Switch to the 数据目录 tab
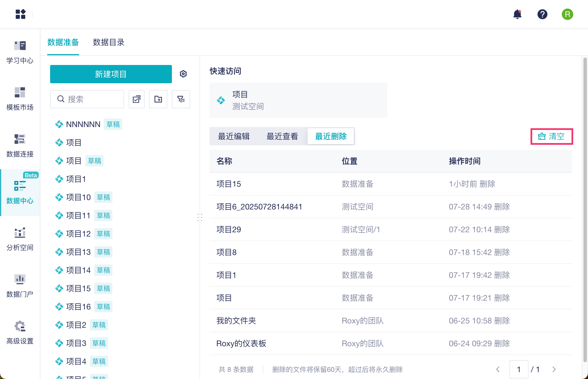The height and width of the screenshot is (379, 588). point(108,42)
